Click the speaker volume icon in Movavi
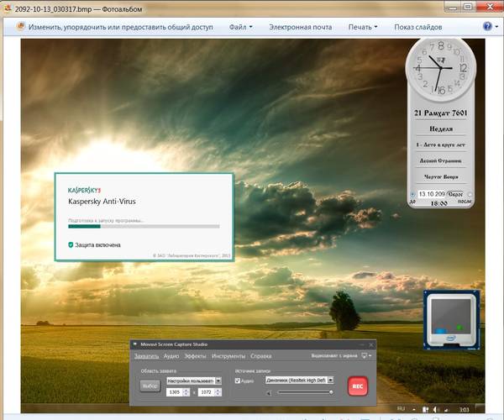The height and width of the screenshot is (420, 504). (x=269, y=392)
